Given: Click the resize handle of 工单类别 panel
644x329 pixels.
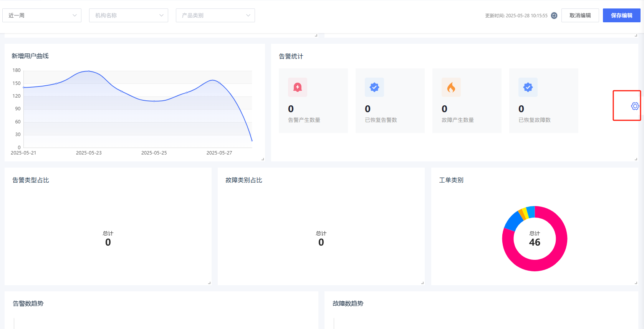Looking at the screenshot, I should pyautogui.click(x=636, y=282).
